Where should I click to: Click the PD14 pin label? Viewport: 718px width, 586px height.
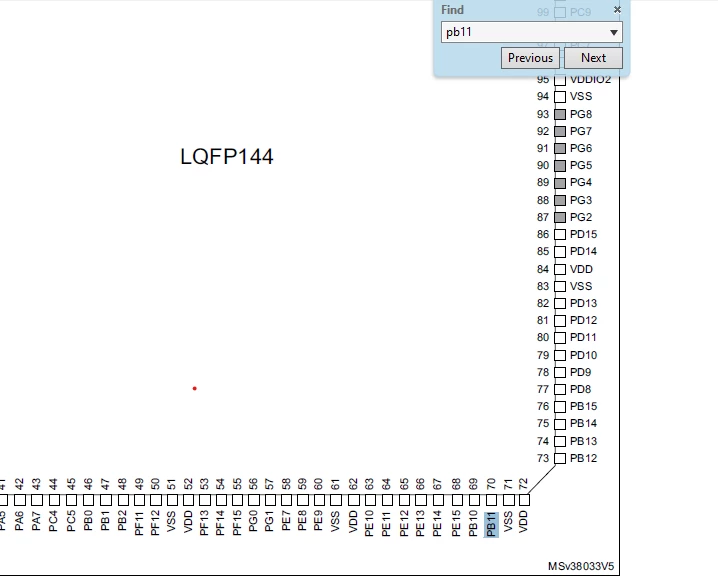point(583,251)
